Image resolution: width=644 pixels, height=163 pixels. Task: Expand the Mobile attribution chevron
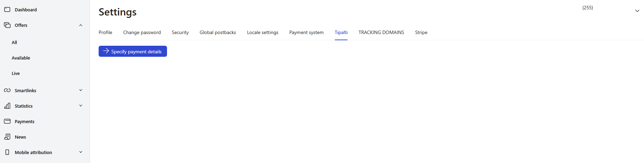81,152
